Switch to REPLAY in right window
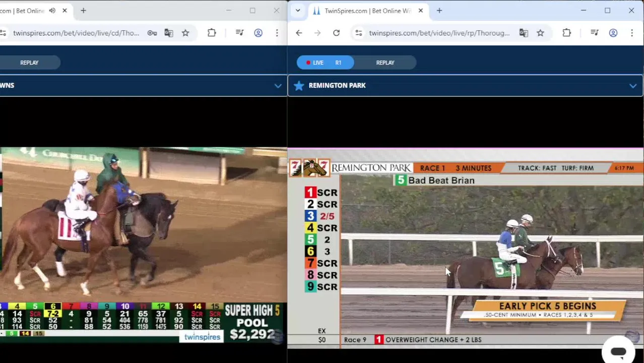Image resolution: width=644 pixels, height=363 pixels. click(x=385, y=63)
